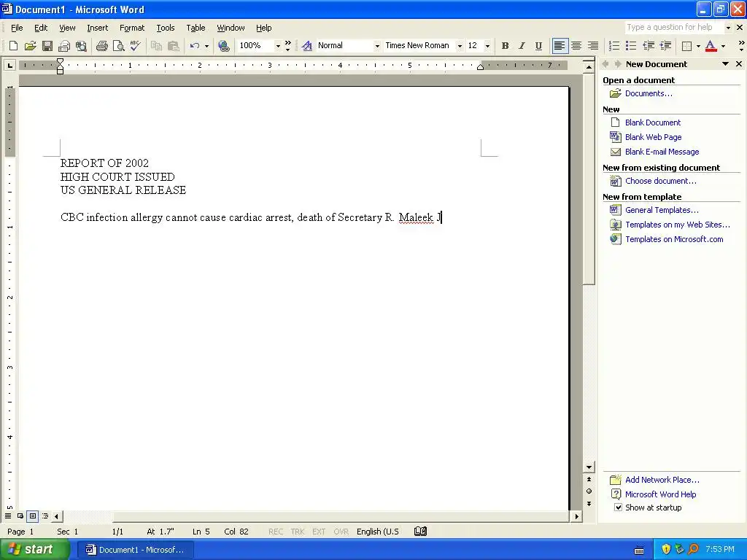Open the Format menu

[x=132, y=28]
